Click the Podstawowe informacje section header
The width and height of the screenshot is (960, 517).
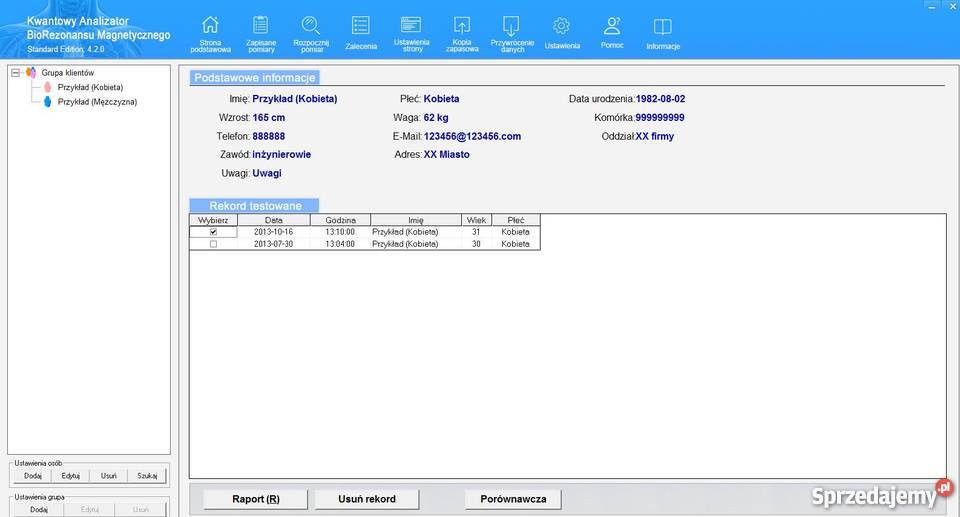pyautogui.click(x=255, y=78)
